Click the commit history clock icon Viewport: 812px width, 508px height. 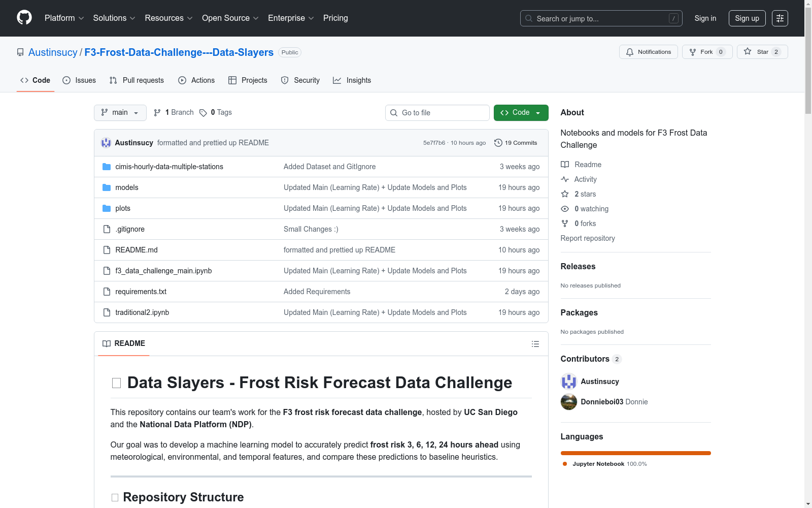click(x=498, y=143)
